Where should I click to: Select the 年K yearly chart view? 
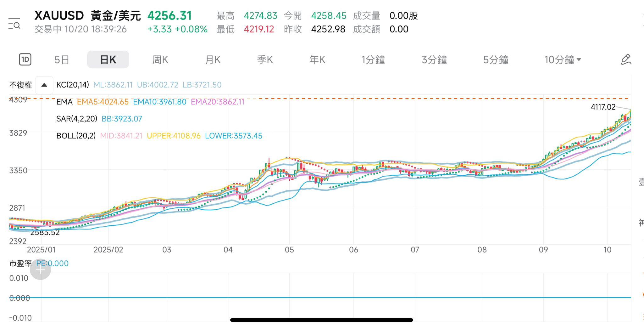click(317, 59)
